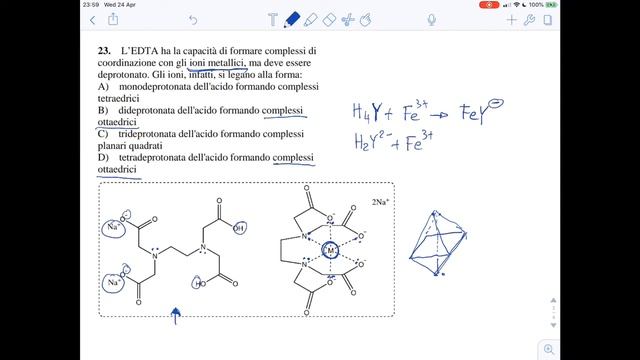This screenshot has height=360, width=640.
Task: Select the Pen tool
Action: (291, 20)
